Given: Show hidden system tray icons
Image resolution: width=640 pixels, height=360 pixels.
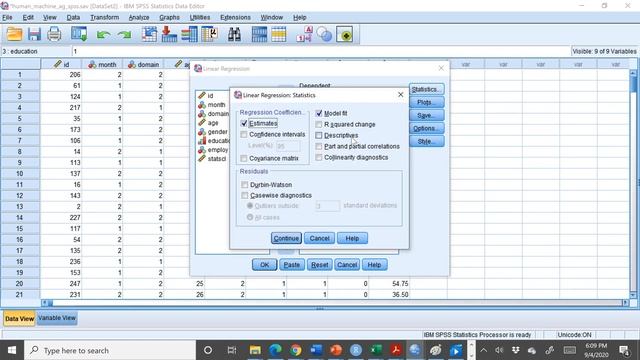Looking at the screenshot, I should click(483, 350).
